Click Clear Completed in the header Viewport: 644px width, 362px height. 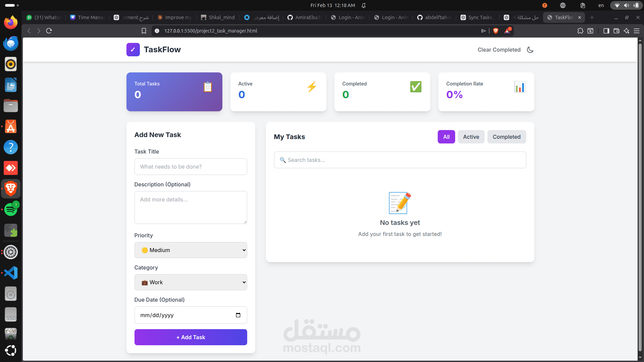point(499,50)
